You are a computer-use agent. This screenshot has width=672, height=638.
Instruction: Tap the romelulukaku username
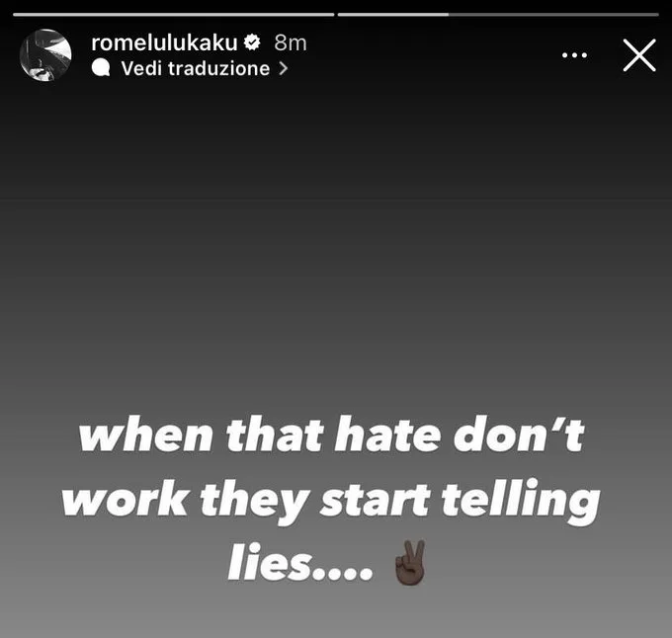pos(164,42)
